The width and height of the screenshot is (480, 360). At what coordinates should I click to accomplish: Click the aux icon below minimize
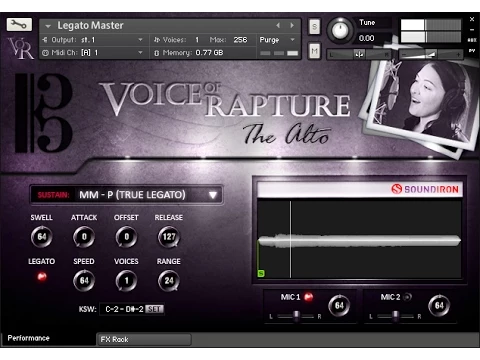coord(472,40)
